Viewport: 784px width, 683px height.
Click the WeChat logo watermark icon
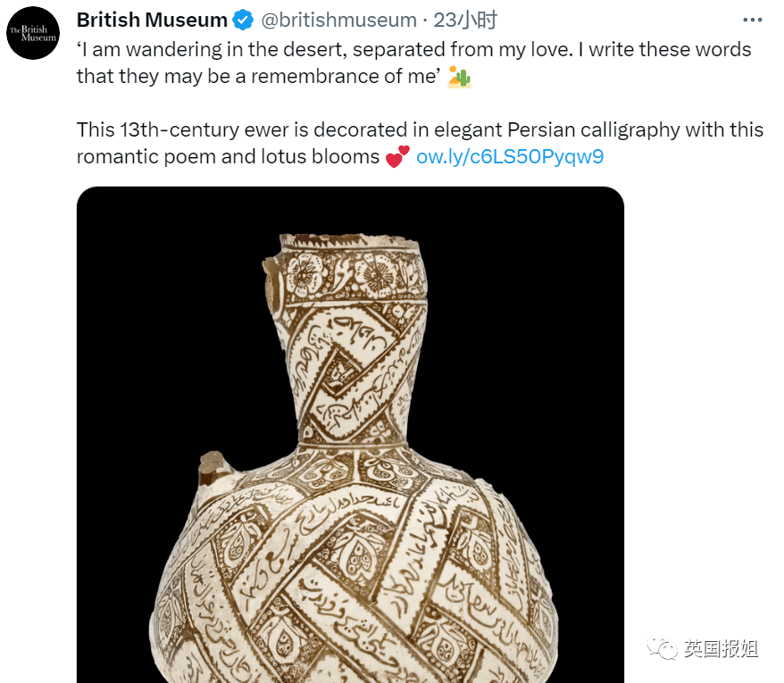[x=663, y=648]
